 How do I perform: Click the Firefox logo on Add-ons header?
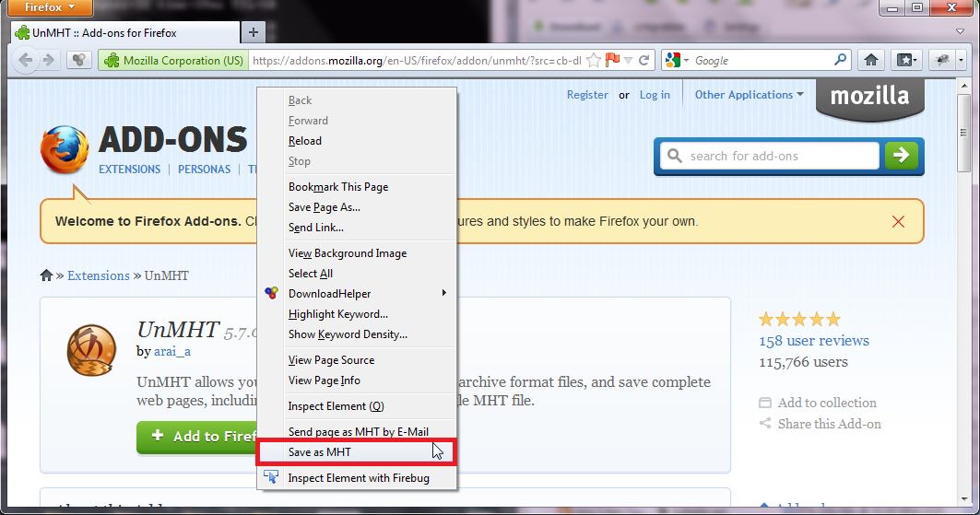coord(65,149)
